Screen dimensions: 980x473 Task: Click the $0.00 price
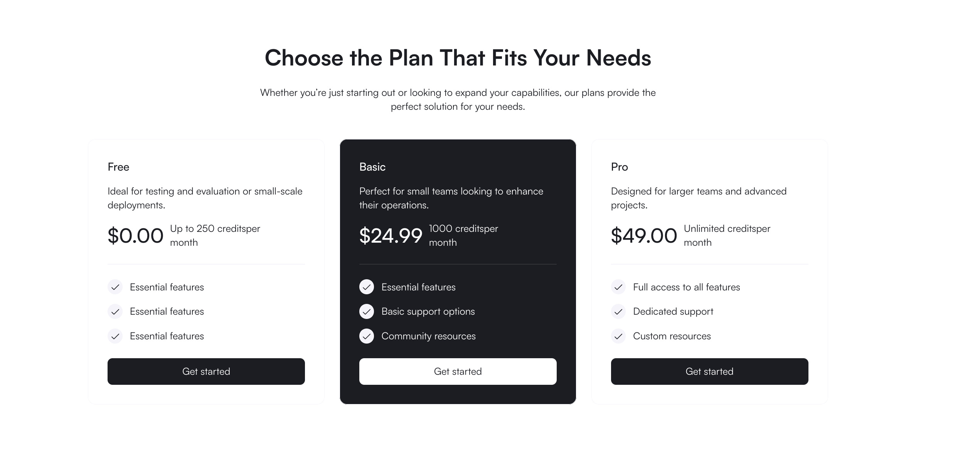coord(135,236)
